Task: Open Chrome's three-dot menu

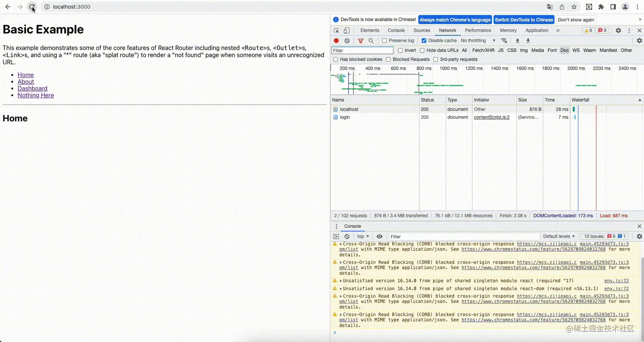Action: pyautogui.click(x=637, y=7)
